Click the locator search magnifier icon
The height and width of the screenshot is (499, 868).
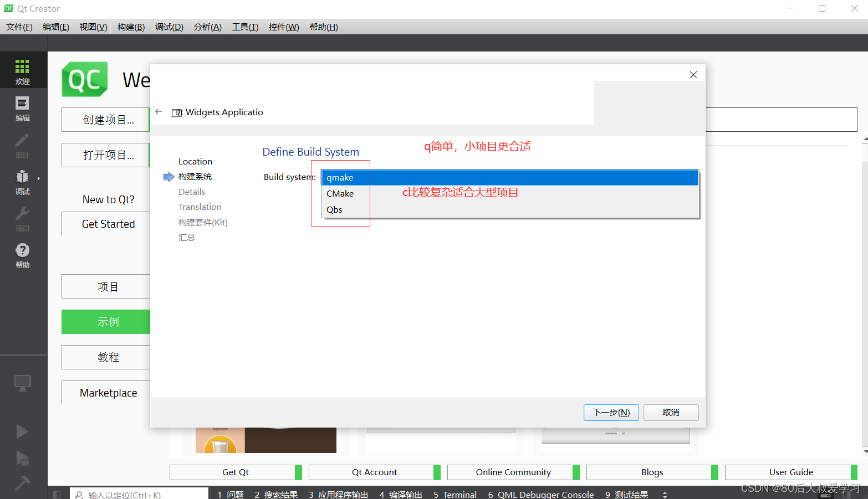point(79,495)
